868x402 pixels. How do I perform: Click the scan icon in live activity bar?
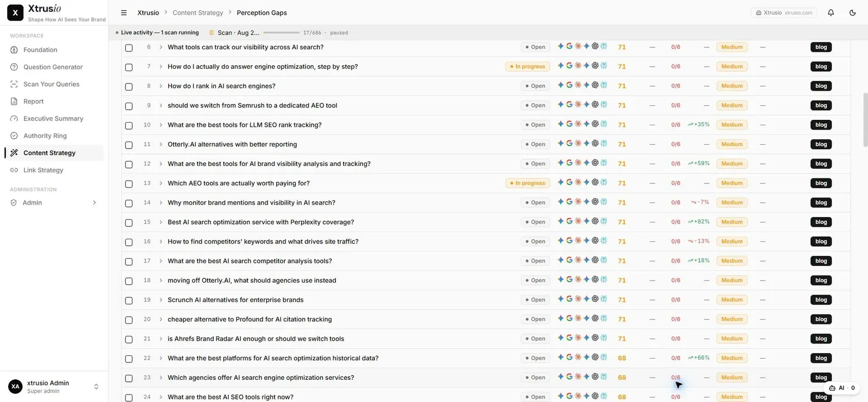(212, 33)
